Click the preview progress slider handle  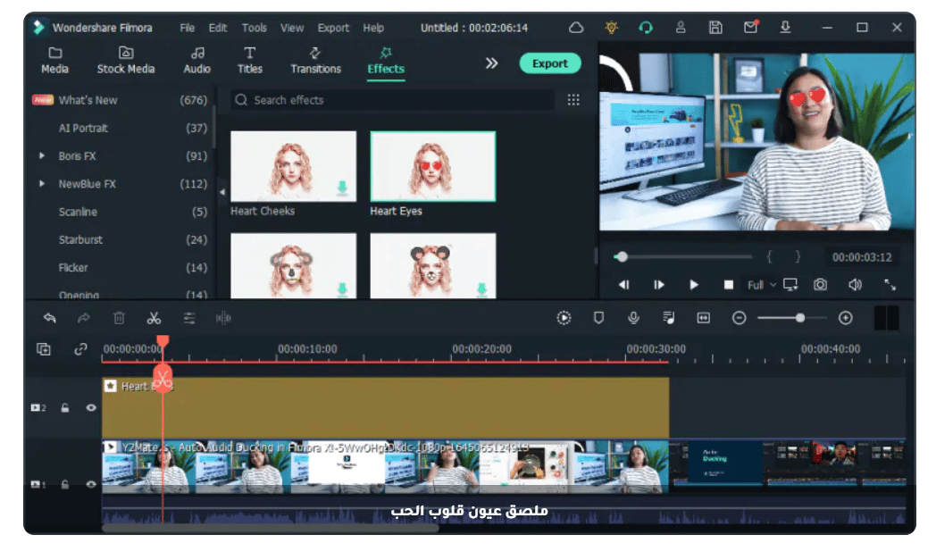pyautogui.click(x=622, y=256)
